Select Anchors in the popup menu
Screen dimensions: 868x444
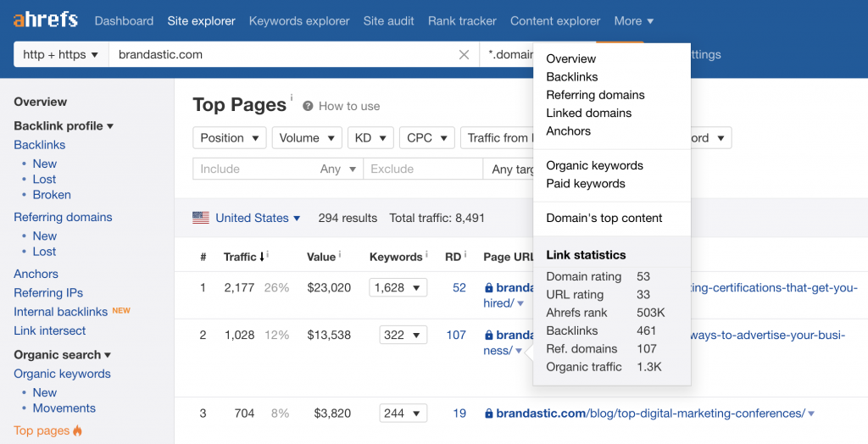point(568,130)
